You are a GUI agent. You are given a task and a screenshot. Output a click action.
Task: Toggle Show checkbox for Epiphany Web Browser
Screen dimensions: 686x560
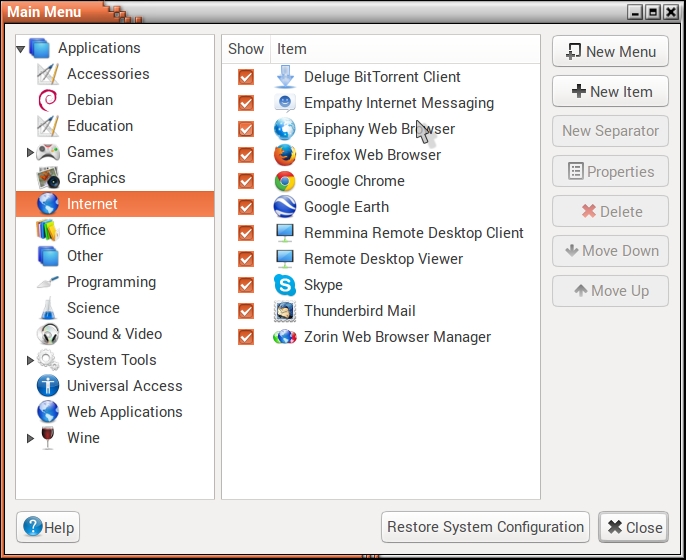[x=246, y=129]
